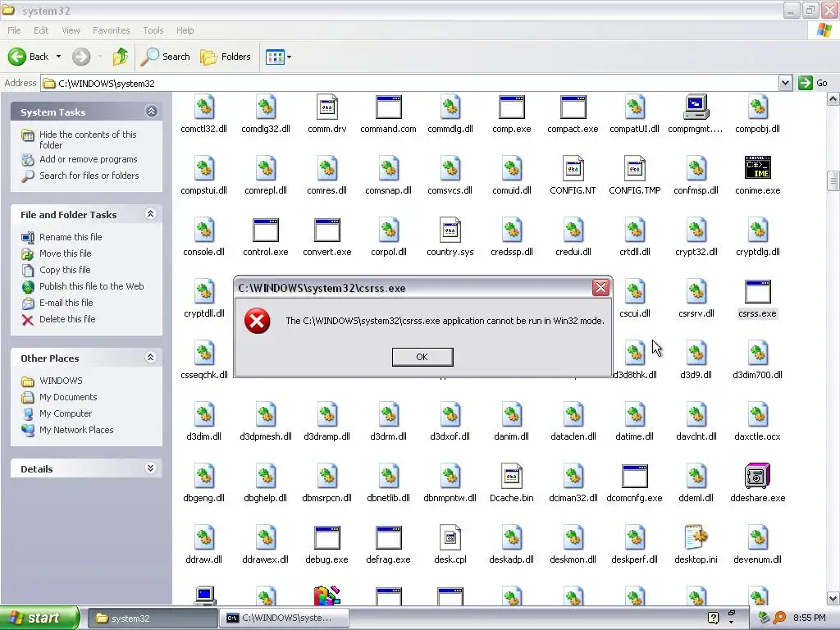Select the daxctle.ocx file icon
The width and height of the screenshot is (840, 630).
tap(757, 414)
